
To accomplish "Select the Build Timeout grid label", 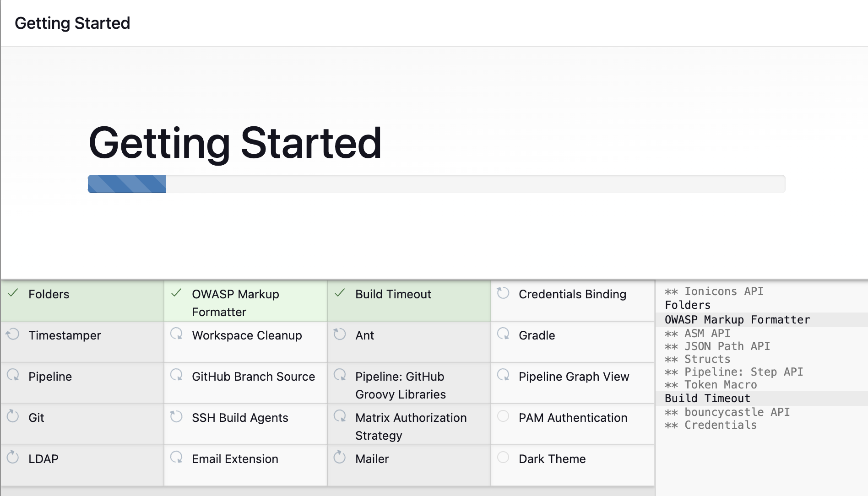I will (393, 294).
